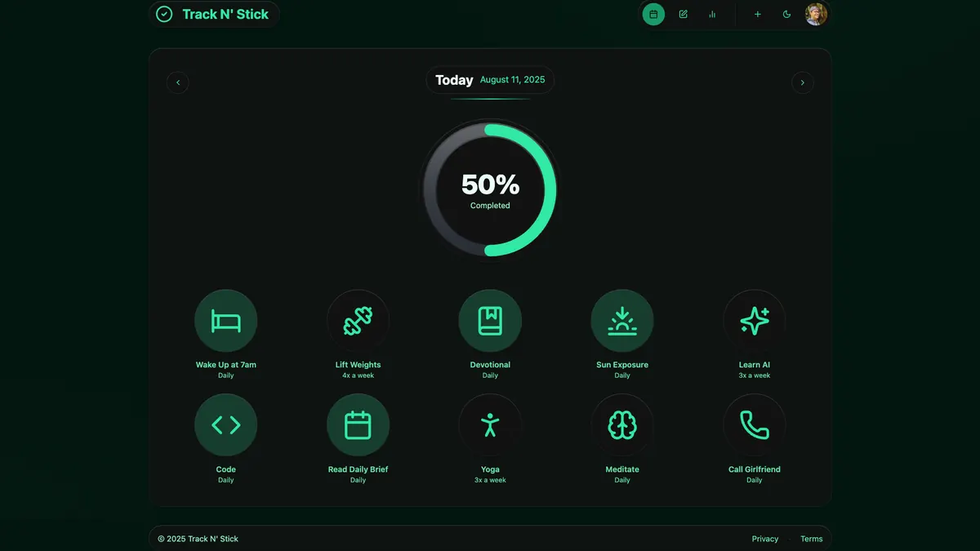The width and height of the screenshot is (980, 551).
Task: Toggle dark mode with the moon icon
Action: [786, 14]
